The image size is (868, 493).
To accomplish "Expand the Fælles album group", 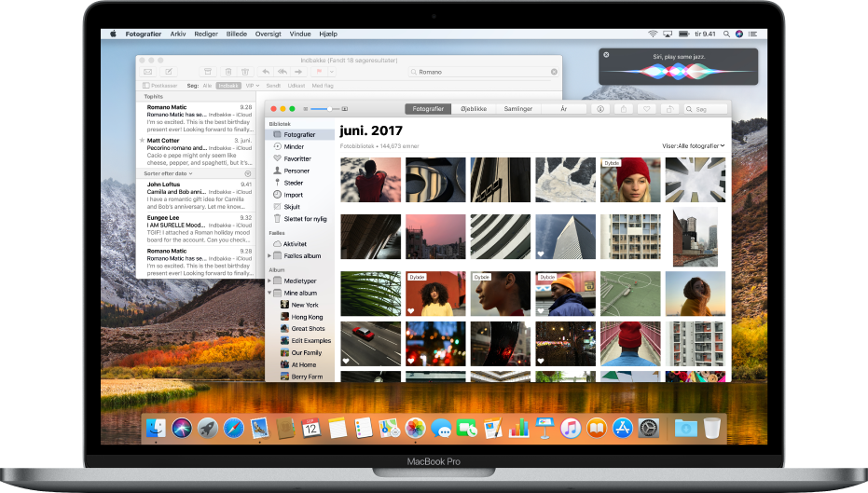I will [x=269, y=255].
